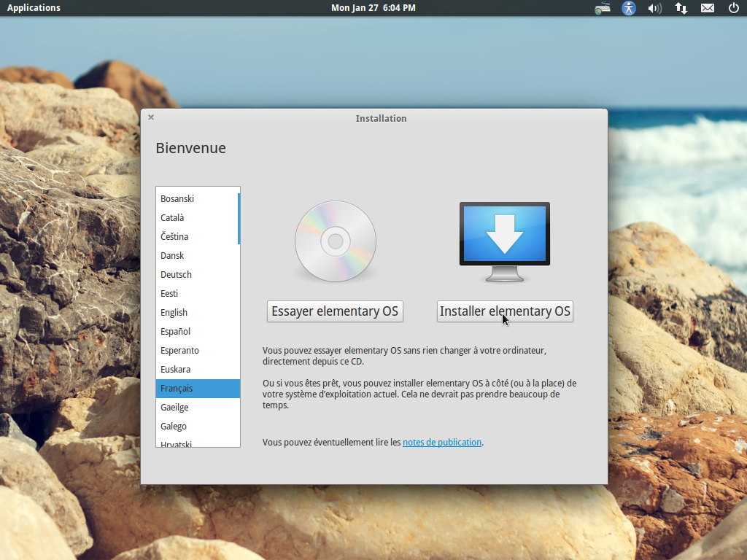
Task: Open the Applications menu
Action: point(34,8)
